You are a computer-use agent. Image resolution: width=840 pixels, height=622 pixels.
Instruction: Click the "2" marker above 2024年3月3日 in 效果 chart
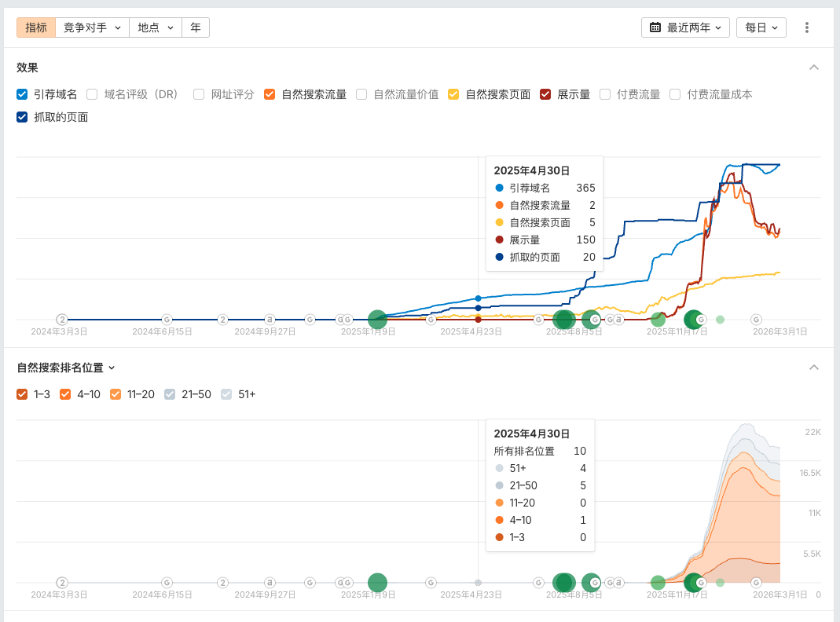click(x=62, y=320)
